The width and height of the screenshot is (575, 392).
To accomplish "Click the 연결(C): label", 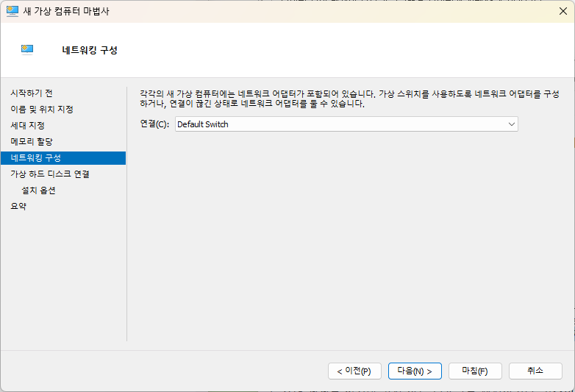I will coord(154,124).
